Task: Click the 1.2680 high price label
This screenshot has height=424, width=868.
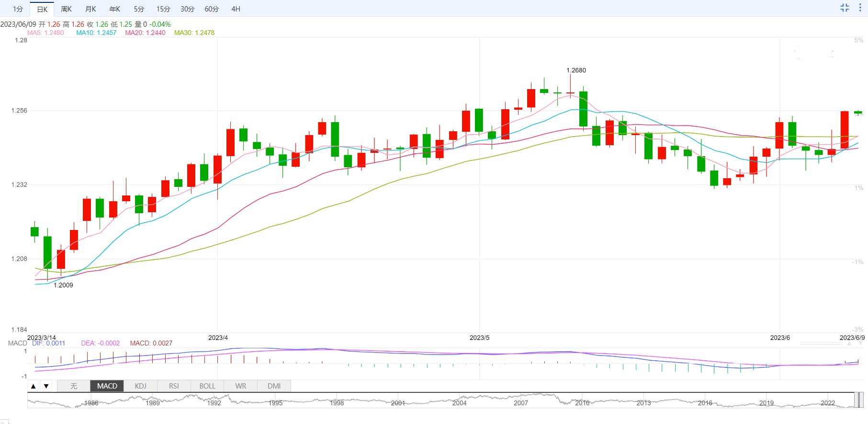Action: 576,70
